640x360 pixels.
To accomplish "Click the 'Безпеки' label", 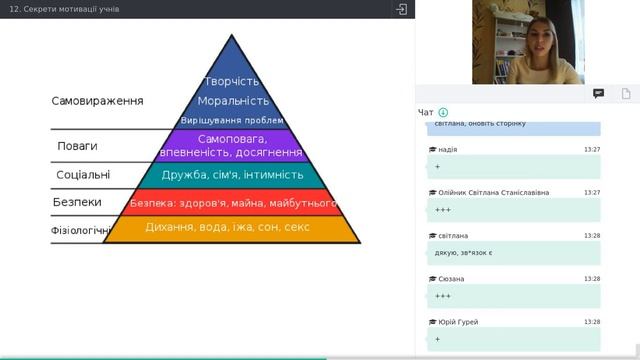I will (77, 202).
